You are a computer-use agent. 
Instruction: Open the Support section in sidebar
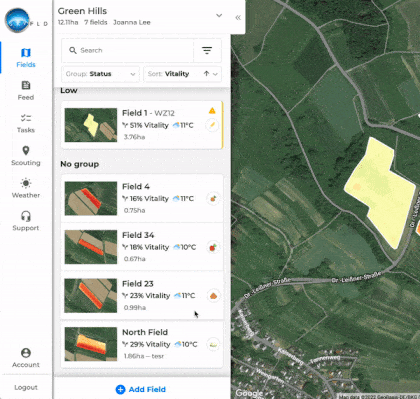[x=26, y=221]
